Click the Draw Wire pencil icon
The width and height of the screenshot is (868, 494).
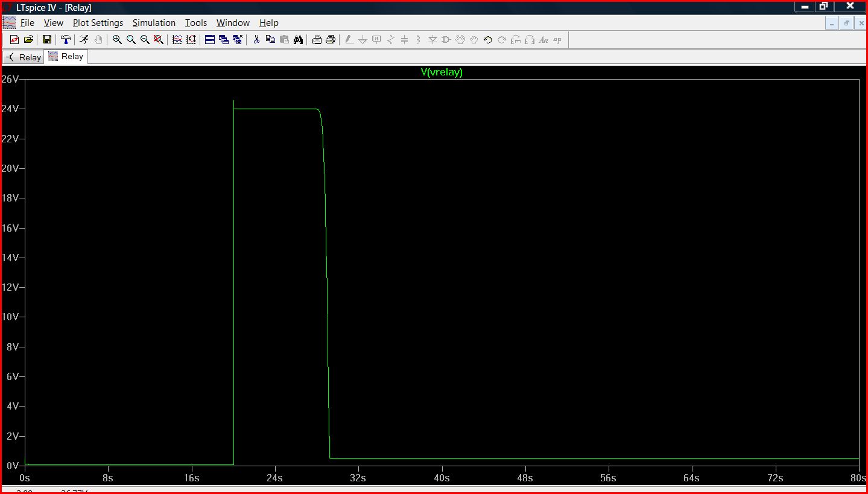pos(349,40)
